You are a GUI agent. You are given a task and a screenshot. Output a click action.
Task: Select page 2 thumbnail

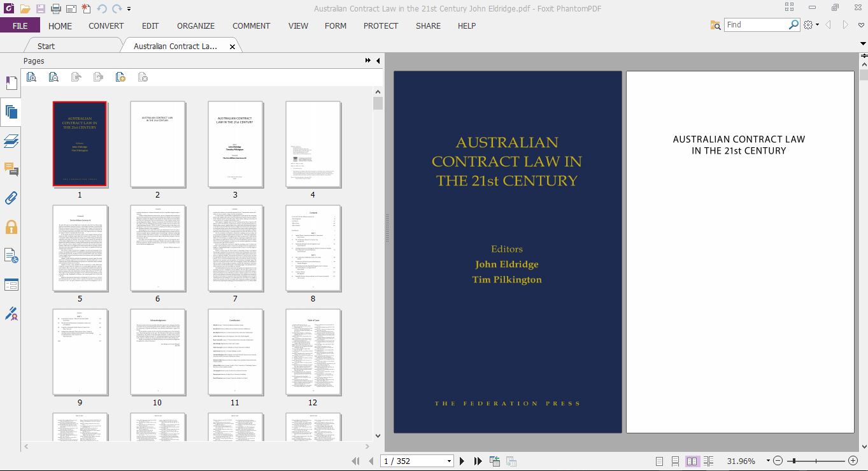157,144
